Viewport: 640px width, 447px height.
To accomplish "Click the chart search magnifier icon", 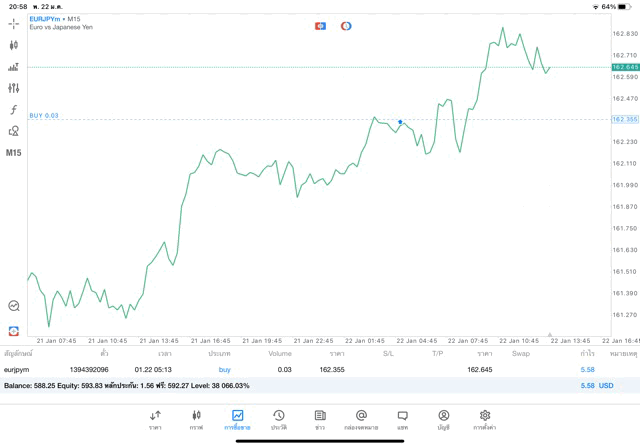I will pyautogui.click(x=13, y=306).
